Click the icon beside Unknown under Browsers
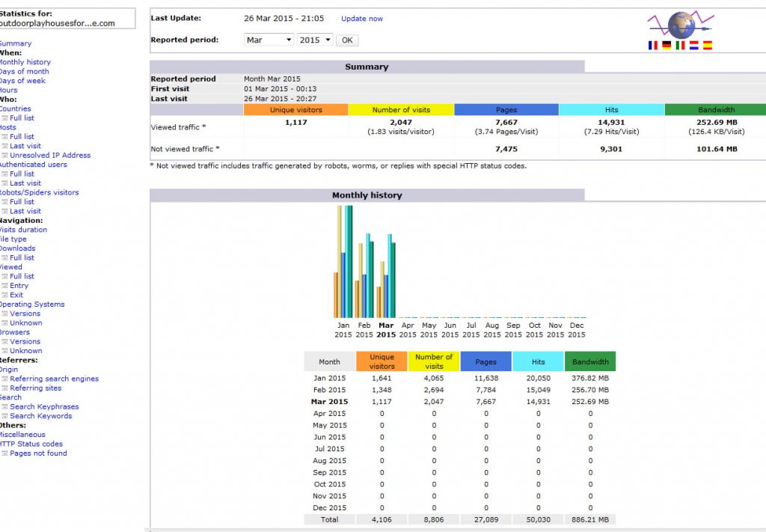The height and width of the screenshot is (532, 766). pos(4,351)
